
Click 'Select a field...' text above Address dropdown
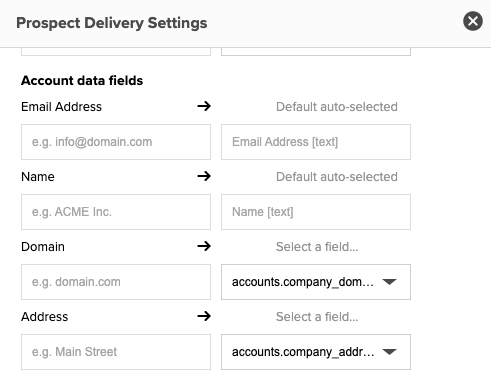[x=317, y=317]
